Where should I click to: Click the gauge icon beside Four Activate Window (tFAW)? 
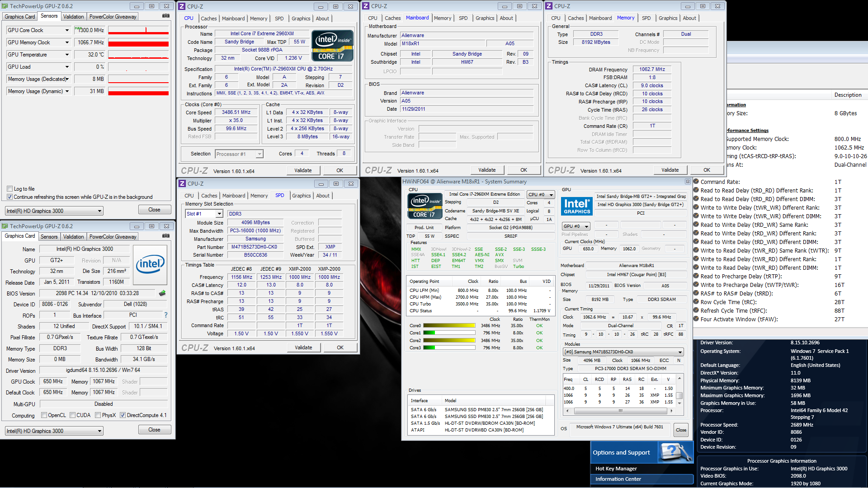[x=696, y=319]
